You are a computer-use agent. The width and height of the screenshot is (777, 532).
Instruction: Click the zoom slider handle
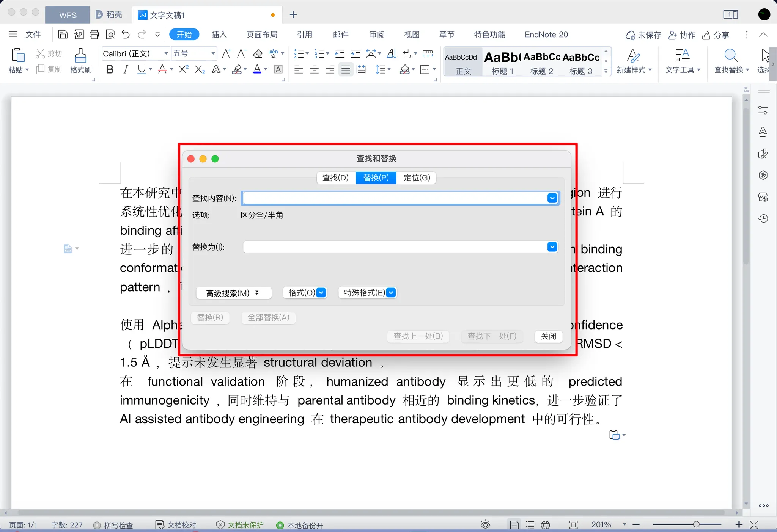[696, 524]
